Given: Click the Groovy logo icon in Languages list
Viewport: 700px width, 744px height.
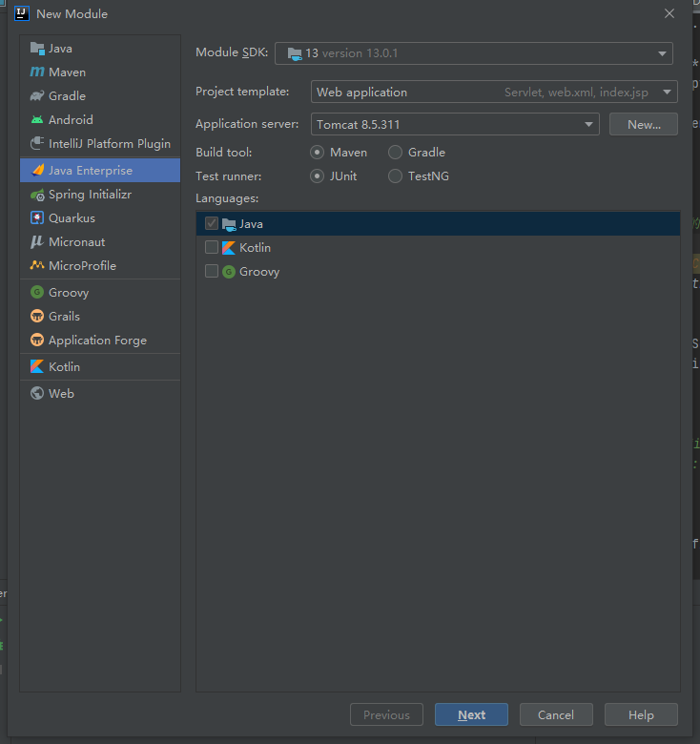Looking at the screenshot, I should pyautogui.click(x=229, y=272).
